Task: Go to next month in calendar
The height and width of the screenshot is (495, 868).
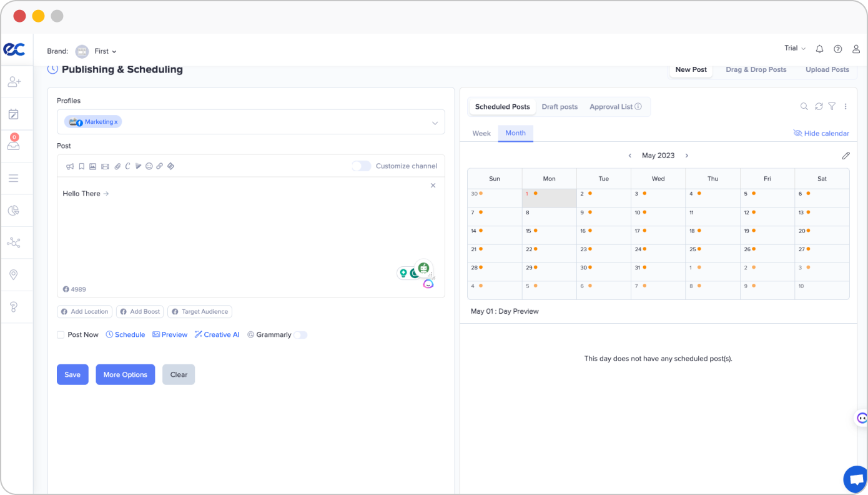Action: click(686, 156)
